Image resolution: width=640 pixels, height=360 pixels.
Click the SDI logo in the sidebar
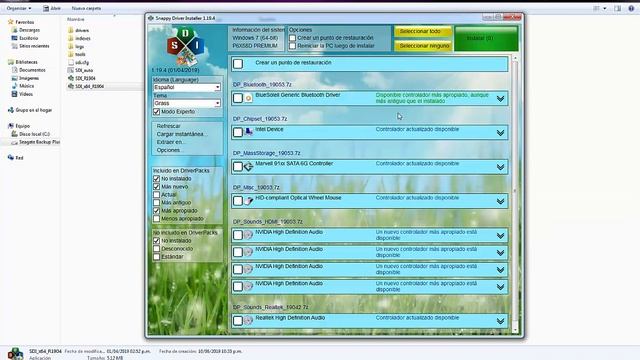185,47
